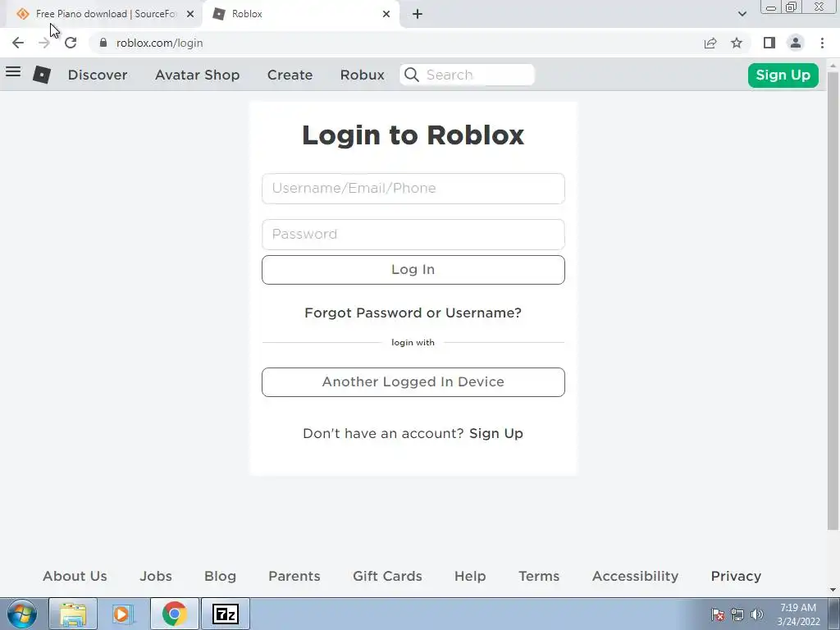This screenshot has width=840, height=630.
Task: Reload the page with the refresh icon
Action: pos(71,43)
